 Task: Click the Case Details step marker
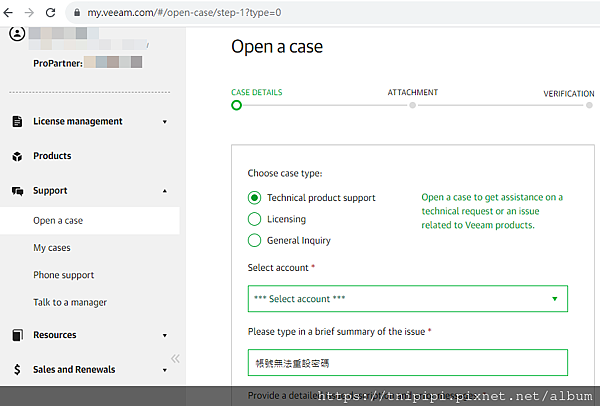tap(236, 105)
